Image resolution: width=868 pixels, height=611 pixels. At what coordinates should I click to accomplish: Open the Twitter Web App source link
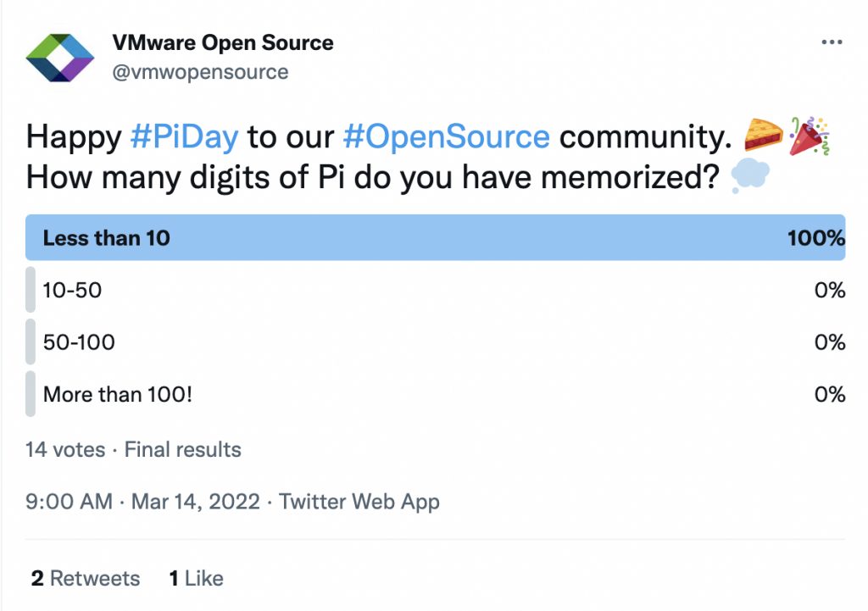point(359,502)
